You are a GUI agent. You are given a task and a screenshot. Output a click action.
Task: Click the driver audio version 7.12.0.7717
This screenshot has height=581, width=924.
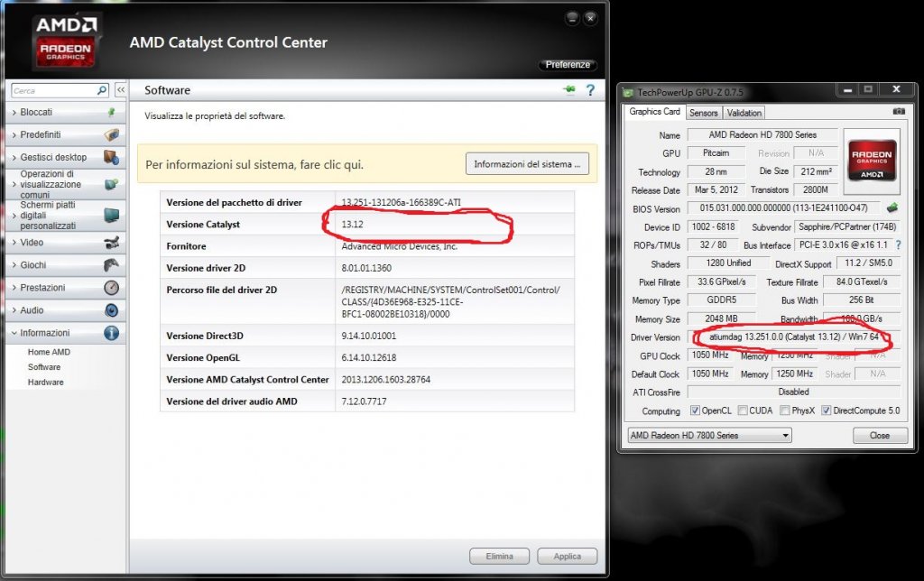point(365,401)
